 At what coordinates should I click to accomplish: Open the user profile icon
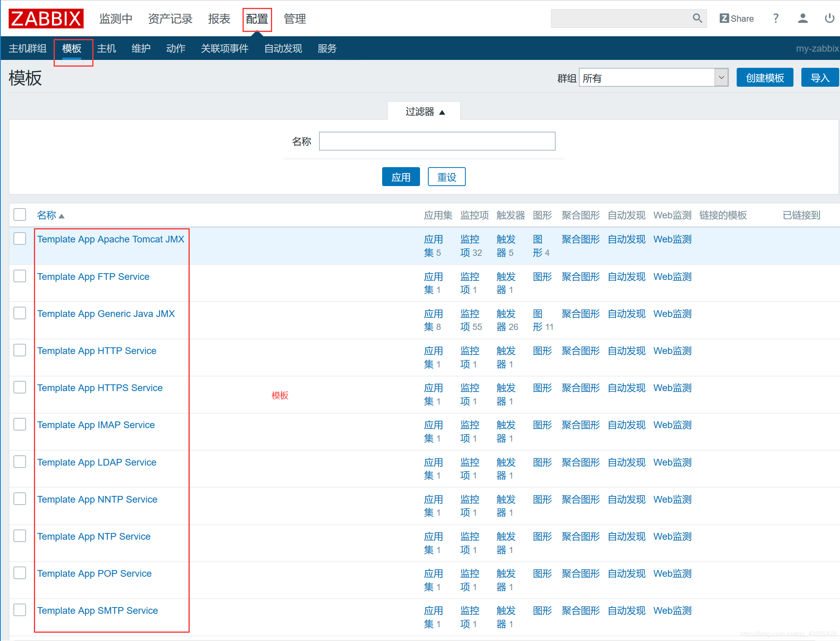(803, 19)
